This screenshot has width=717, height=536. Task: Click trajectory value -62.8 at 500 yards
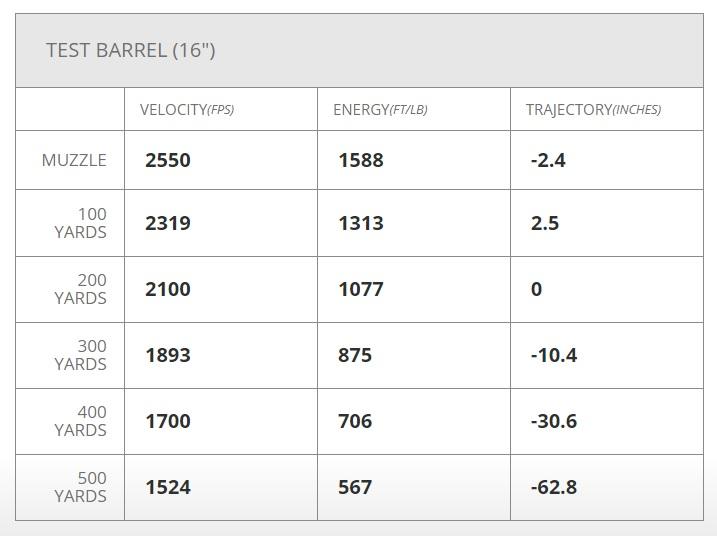point(554,487)
